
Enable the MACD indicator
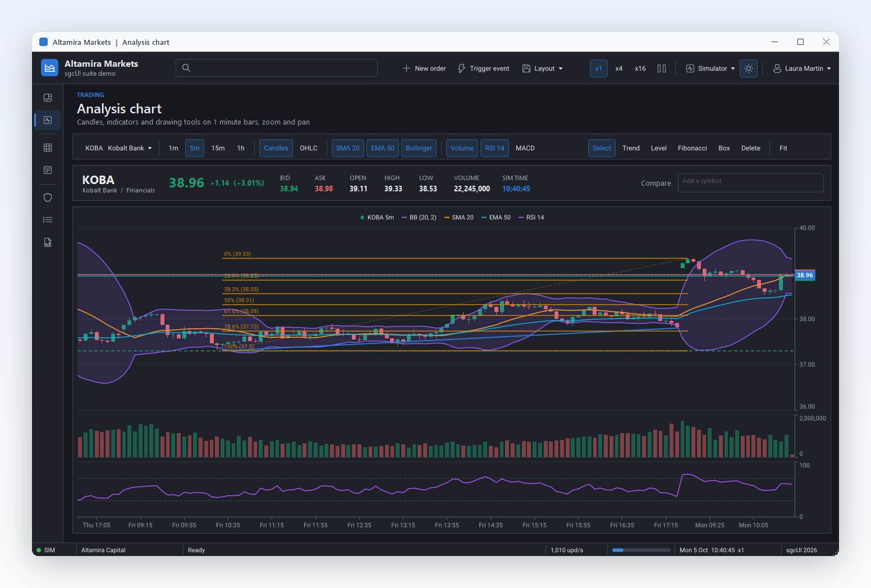point(525,148)
